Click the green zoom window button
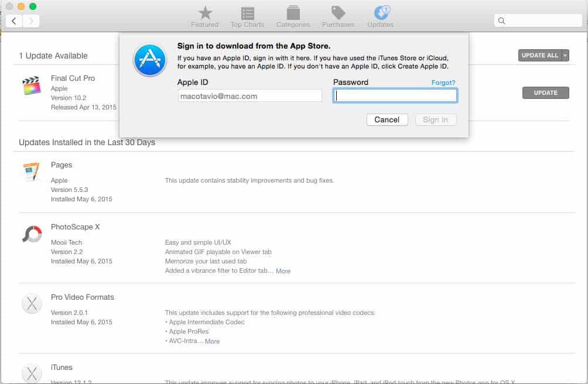This screenshot has width=588, height=384. [x=33, y=6]
